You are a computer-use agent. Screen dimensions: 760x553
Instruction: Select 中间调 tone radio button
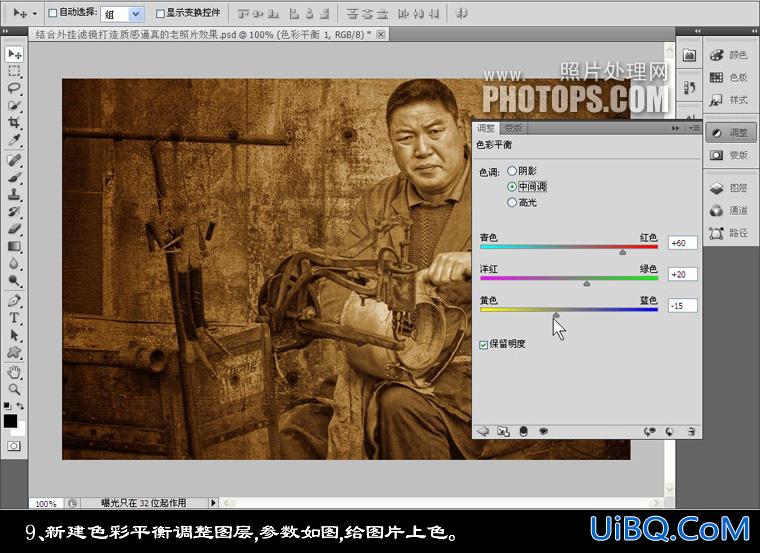[x=511, y=187]
